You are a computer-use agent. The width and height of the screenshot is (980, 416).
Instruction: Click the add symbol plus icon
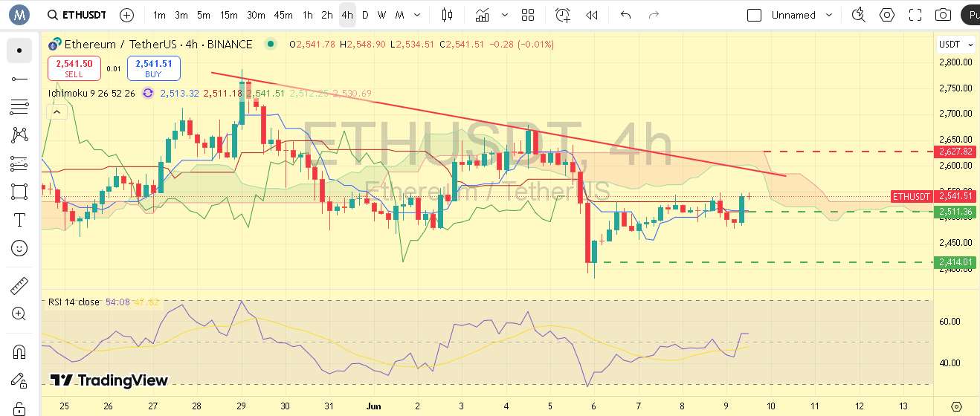point(127,15)
